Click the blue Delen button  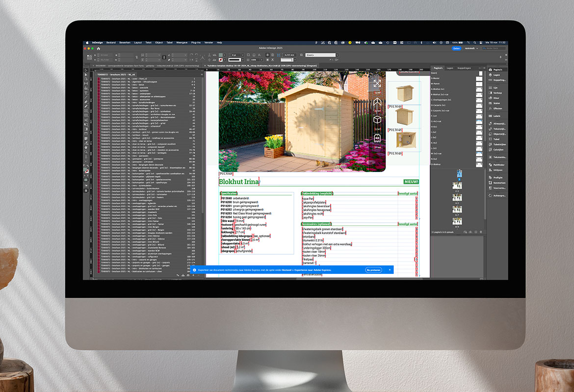point(456,49)
